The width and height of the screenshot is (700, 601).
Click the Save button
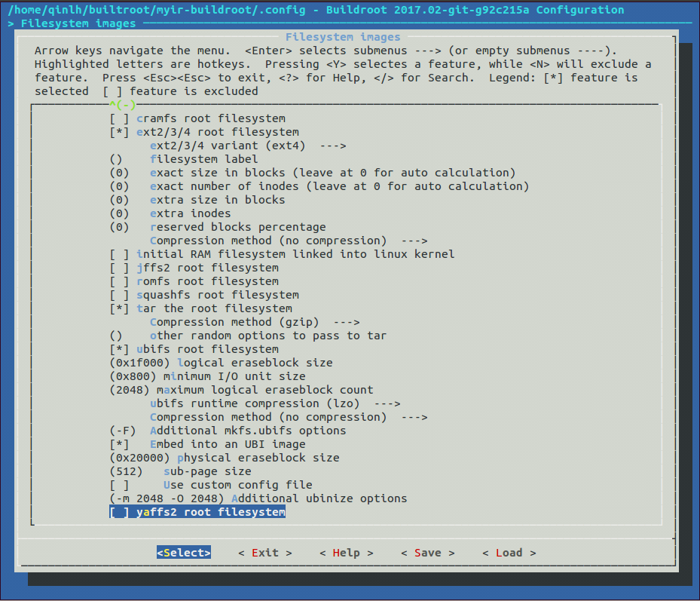click(427, 553)
